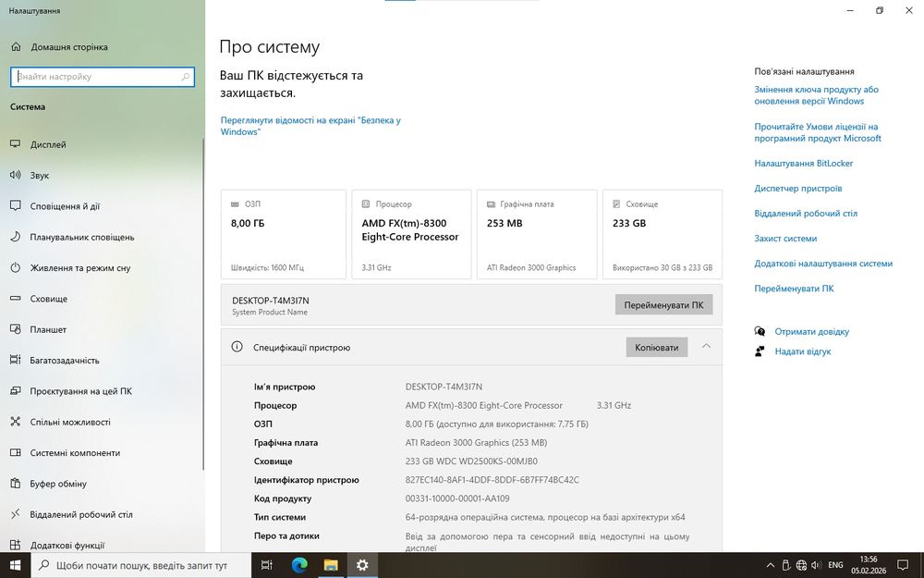Screen dimensions: 924x578
Task: Collapse the Специфікації пристрою section
Action: (x=707, y=346)
